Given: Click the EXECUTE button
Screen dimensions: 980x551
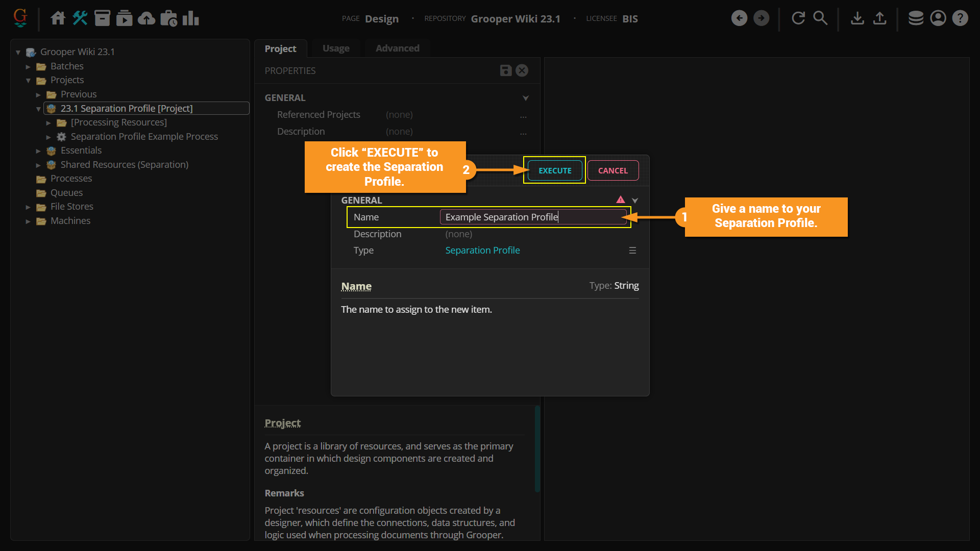Looking at the screenshot, I should pyautogui.click(x=555, y=170).
